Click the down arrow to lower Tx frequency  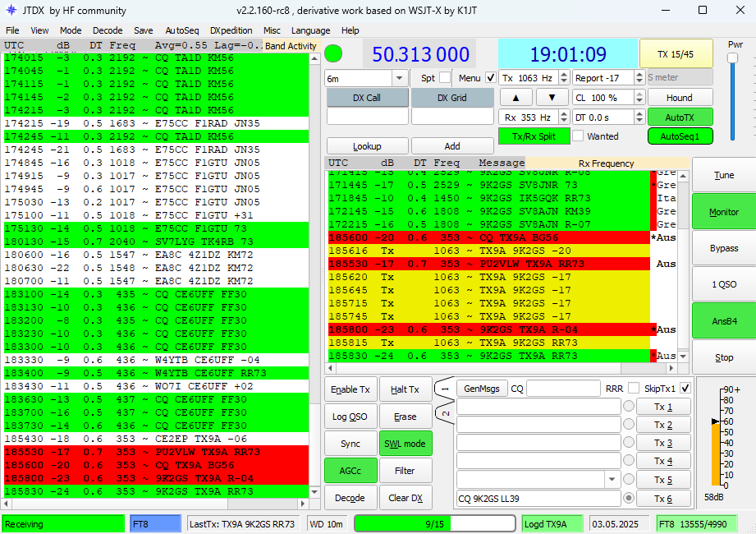pyautogui.click(x=552, y=97)
